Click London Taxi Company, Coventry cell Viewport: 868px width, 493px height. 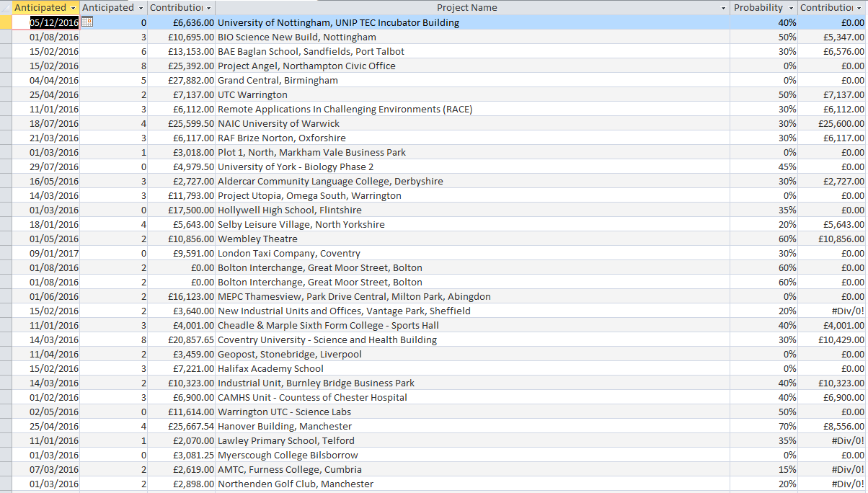tap(288, 253)
